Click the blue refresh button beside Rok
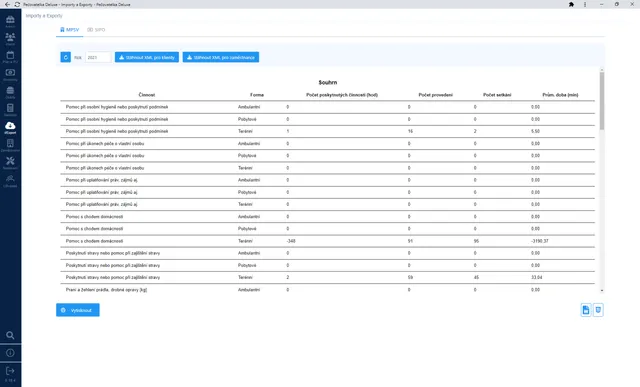This screenshot has width=640, height=387. tap(66, 57)
